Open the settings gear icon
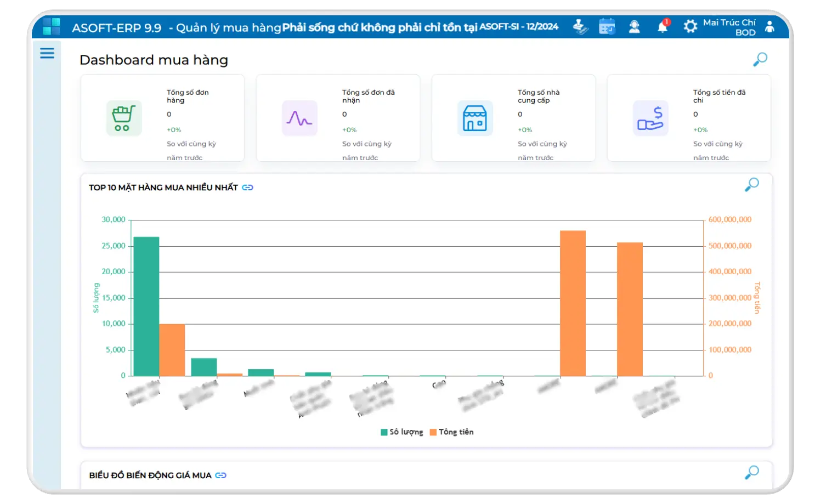 click(690, 26)
